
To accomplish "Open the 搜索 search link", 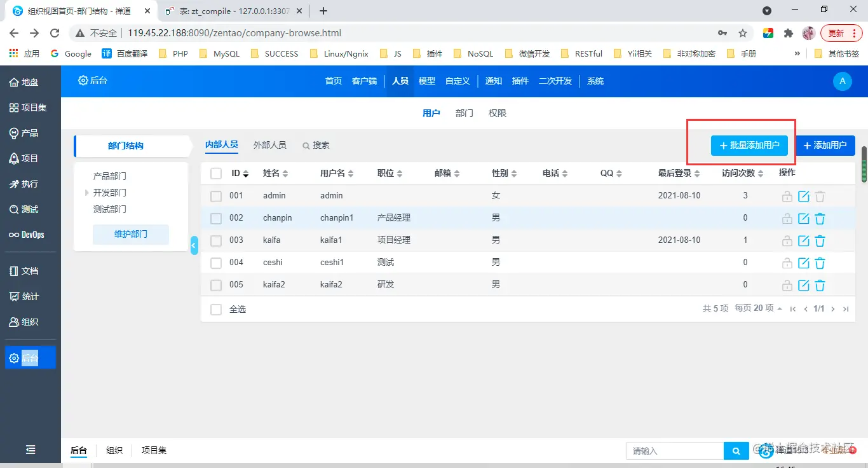I will (x=316, y=146).
